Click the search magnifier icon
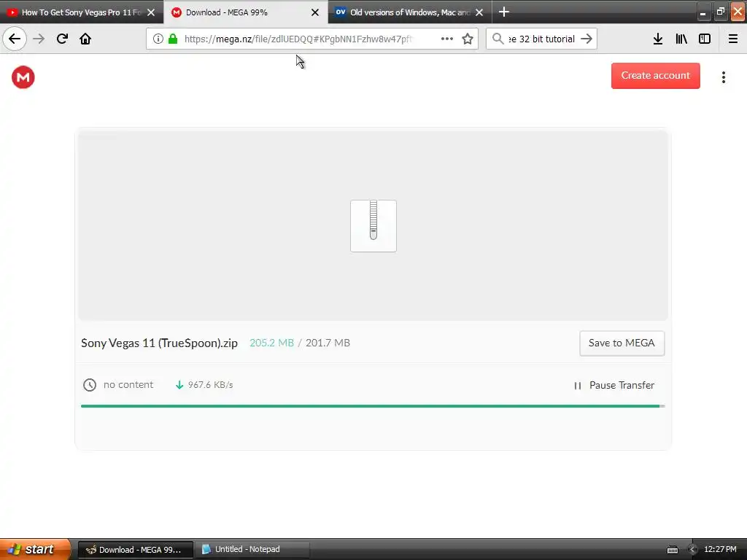This screenshot has height=560, width=747. pos(498,39)
